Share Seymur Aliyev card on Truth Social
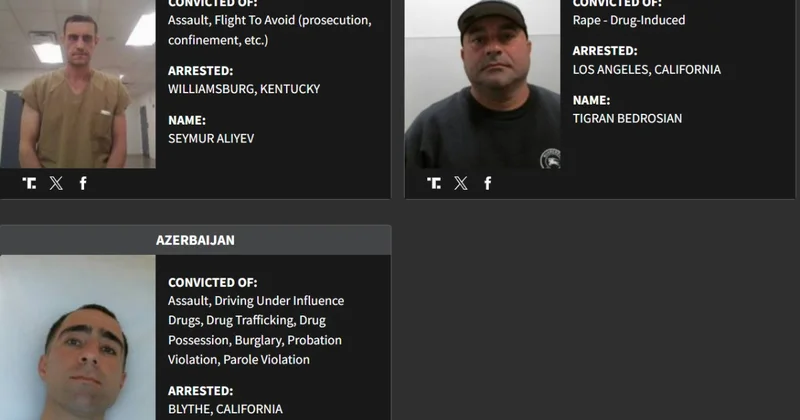This screenshot has width=800, height=420. click(29, 183)
